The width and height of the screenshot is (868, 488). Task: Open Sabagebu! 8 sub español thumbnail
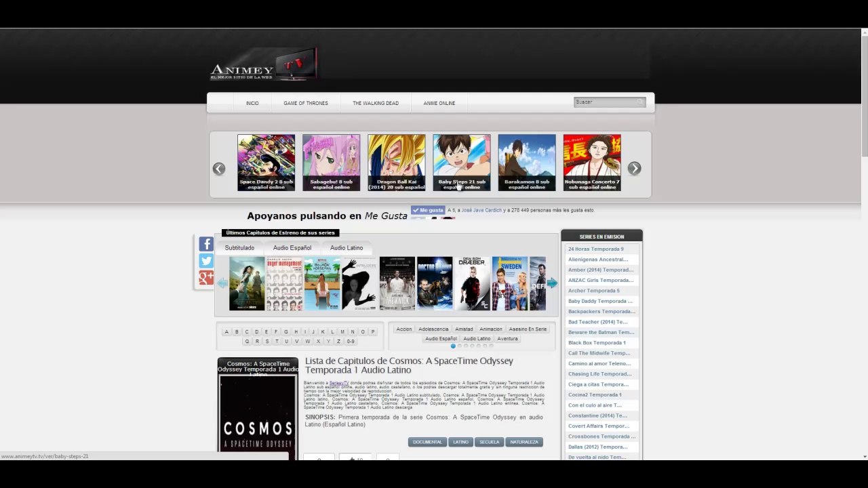point(331,163)
